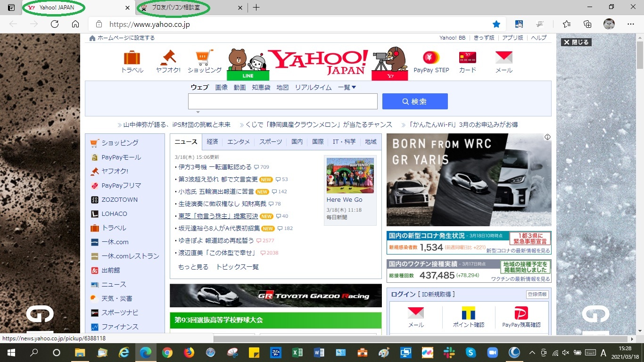Open PayPayモール in the service list
Screen dimensions: 644x362
pos(121,157)
